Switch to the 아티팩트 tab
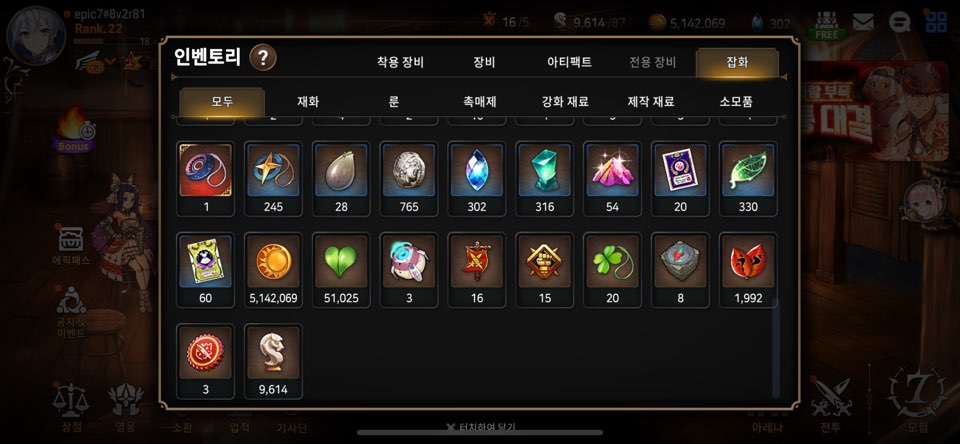The image size is (960, 444). [x=569, y=62]
